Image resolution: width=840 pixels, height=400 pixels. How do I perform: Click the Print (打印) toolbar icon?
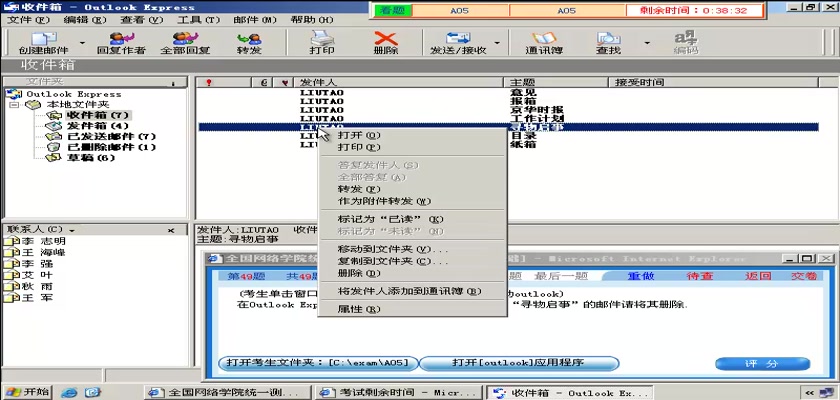[322, 43]
